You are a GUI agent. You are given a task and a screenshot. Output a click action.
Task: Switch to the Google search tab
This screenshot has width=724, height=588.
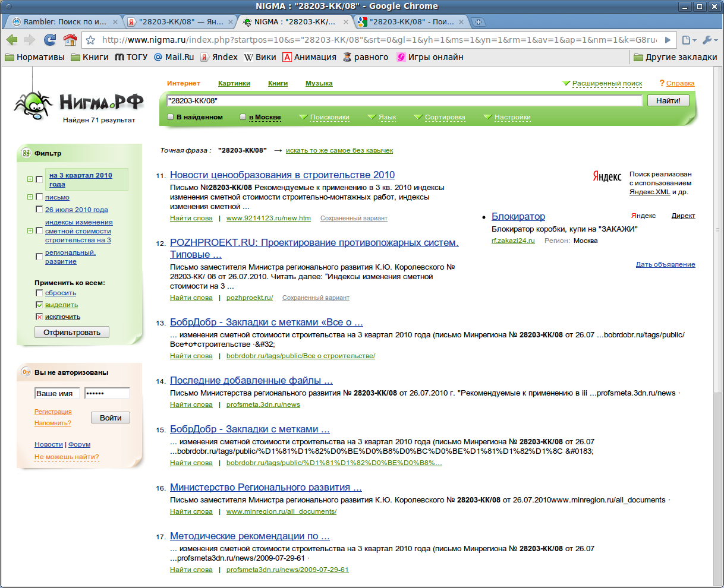coord(411,22)
